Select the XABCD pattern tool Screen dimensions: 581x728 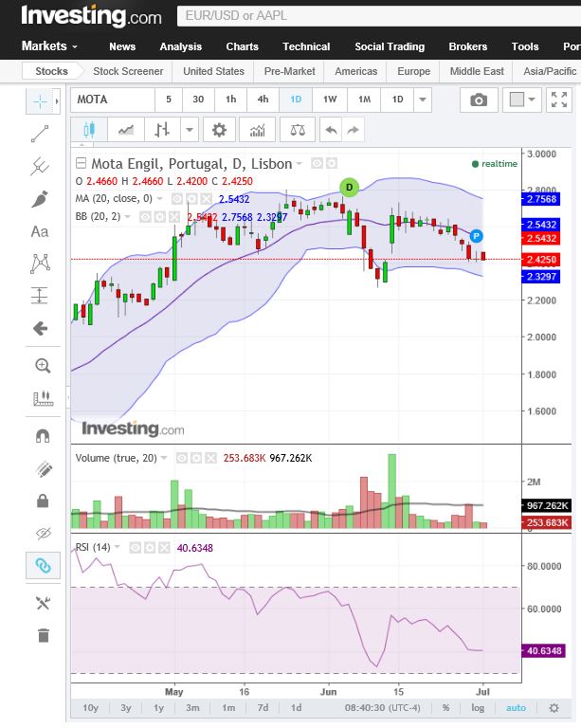click(x=40, y=264)
